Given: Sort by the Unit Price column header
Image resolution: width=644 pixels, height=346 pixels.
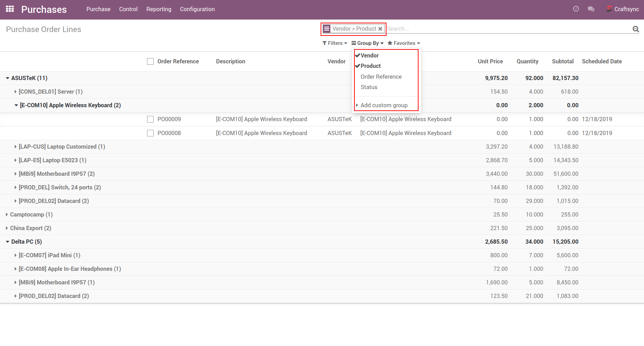Looking at the screenshot, I should (x=490, y=61).
